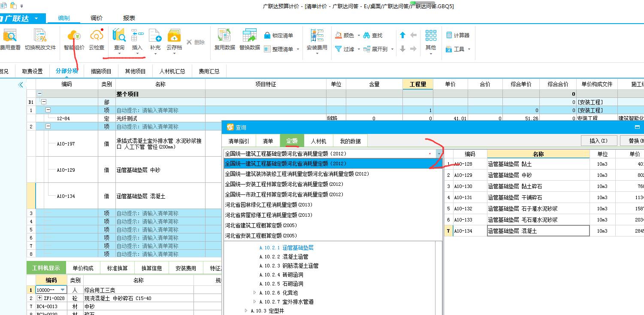Click 切换税改文件 toolbar icon

[x=40, y=40]
